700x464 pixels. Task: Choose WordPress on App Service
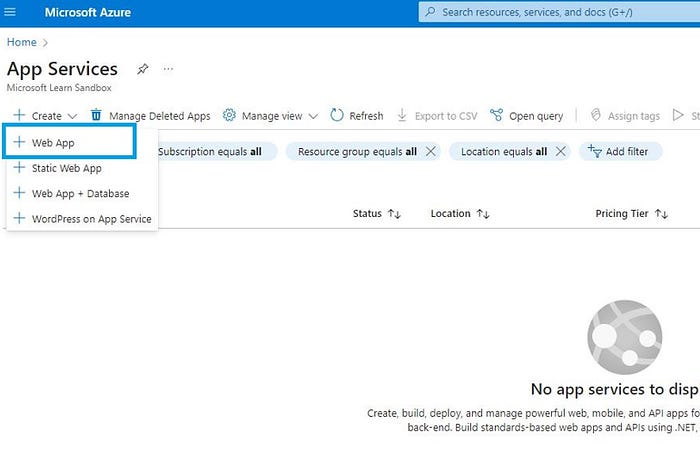92,219
